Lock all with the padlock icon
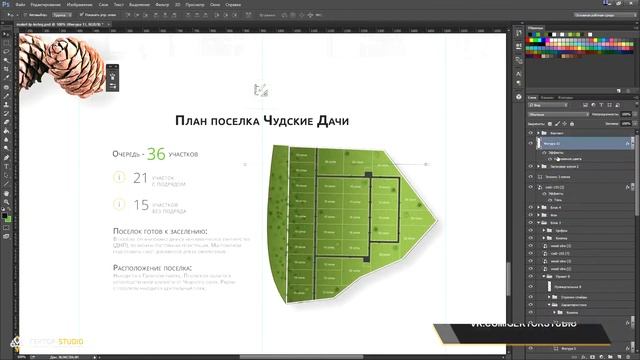The width and height of the screenshot is (640, 360). tap(572, 124)
